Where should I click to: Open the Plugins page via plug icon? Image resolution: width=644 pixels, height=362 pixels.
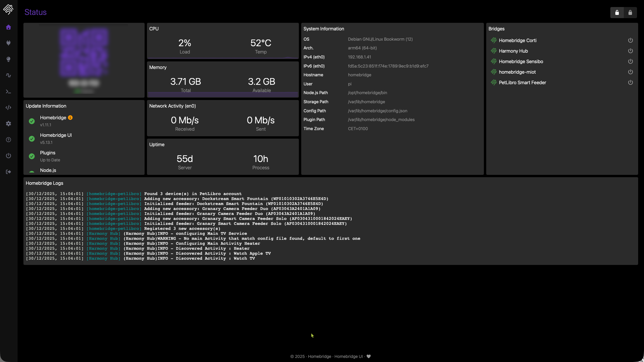(8, 43)
